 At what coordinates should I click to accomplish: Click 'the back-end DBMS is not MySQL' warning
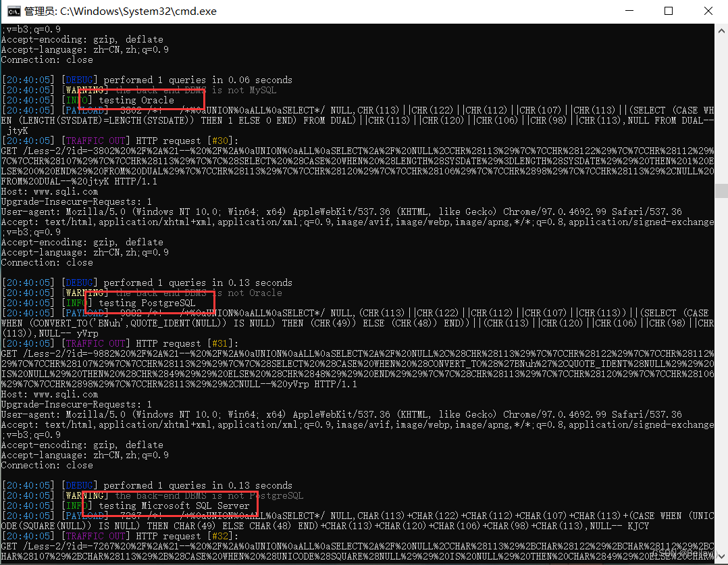pyautogui.click(x=196, y=90)
